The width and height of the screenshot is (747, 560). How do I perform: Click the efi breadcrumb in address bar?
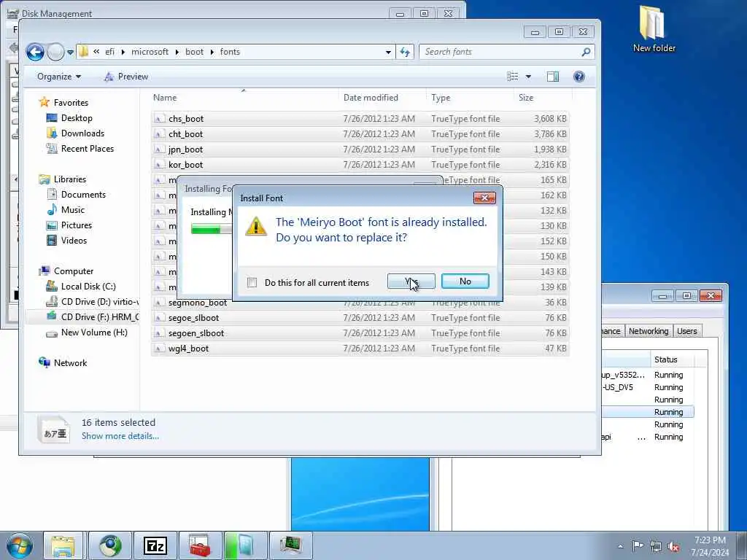[109, 52]
